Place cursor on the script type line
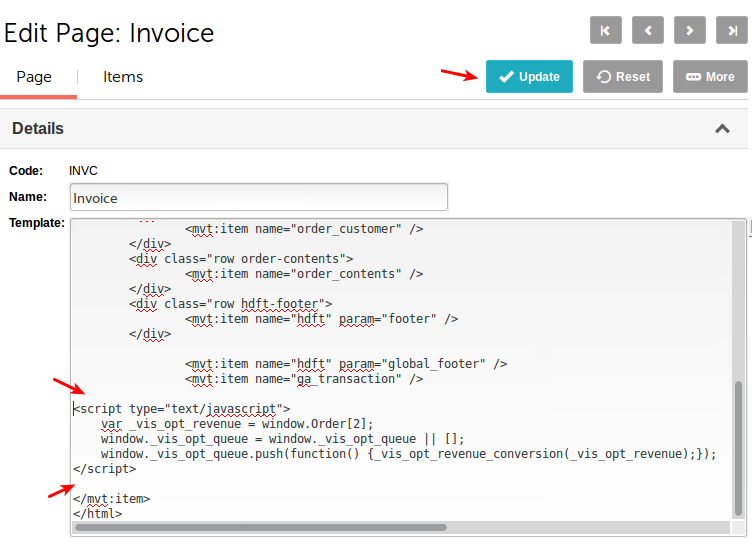This screenshot has height=546, width=752. point(182,409)
